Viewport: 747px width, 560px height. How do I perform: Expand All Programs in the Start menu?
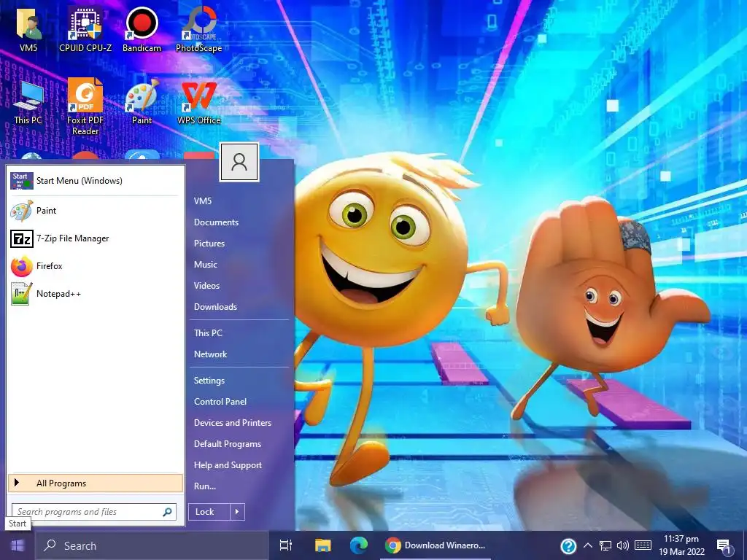click(x=96, y=483)
